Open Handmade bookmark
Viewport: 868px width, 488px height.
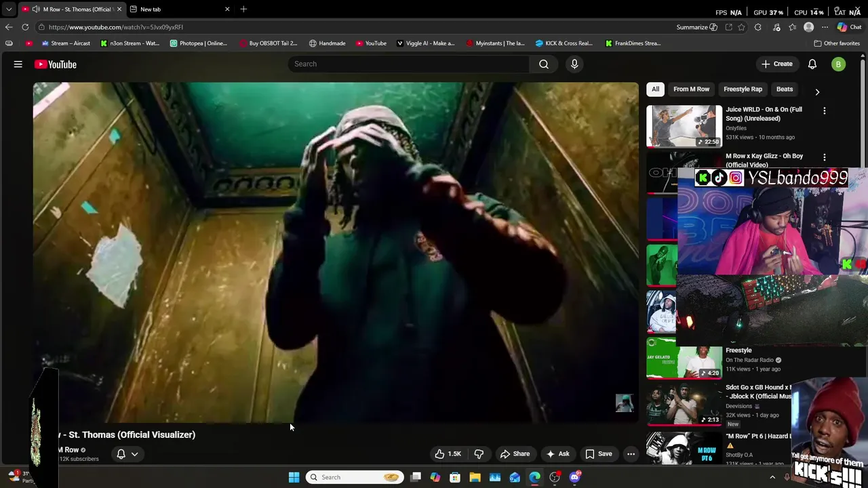pos(327,43)
